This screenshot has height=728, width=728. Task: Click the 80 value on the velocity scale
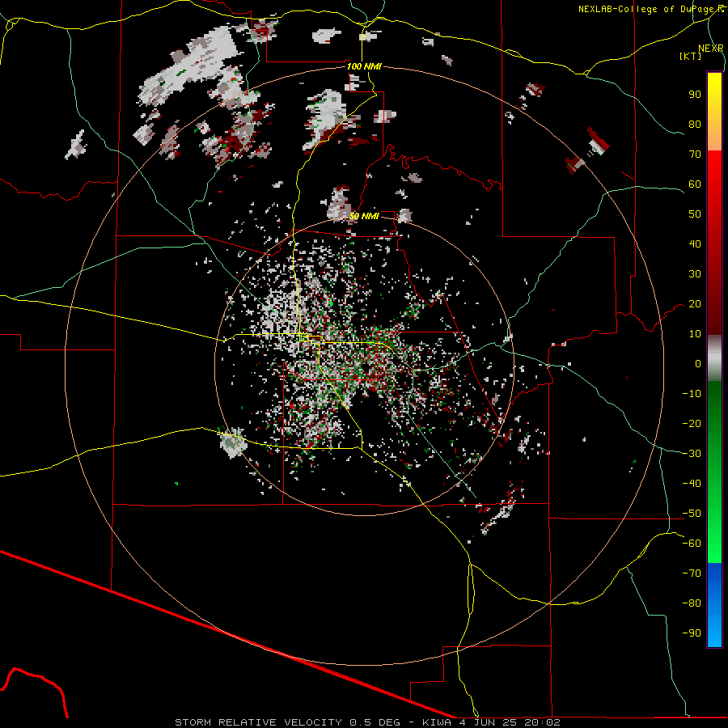click(x=695, y=124)
